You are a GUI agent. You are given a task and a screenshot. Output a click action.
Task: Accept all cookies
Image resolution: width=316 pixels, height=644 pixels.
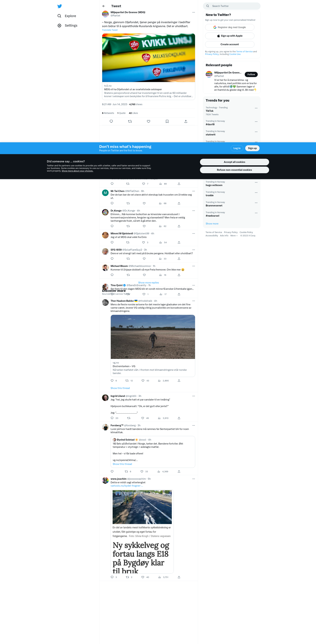(234, 162)
